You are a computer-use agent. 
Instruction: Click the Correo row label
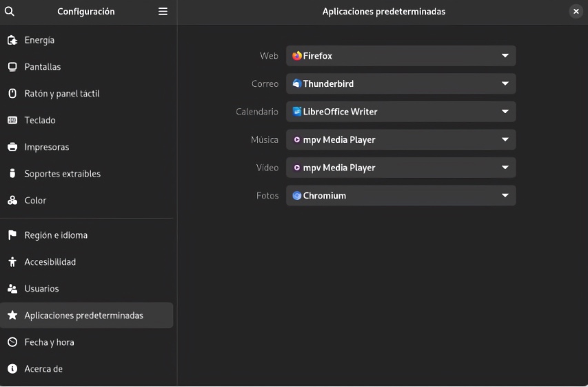tap(265, 83)
